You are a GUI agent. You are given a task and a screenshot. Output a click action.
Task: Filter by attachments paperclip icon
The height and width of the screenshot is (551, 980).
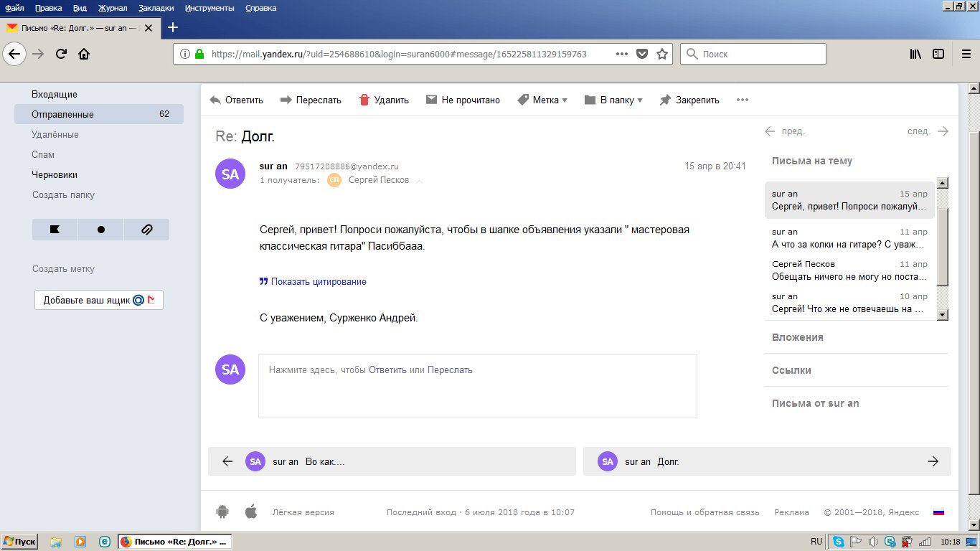coord(146,230)
